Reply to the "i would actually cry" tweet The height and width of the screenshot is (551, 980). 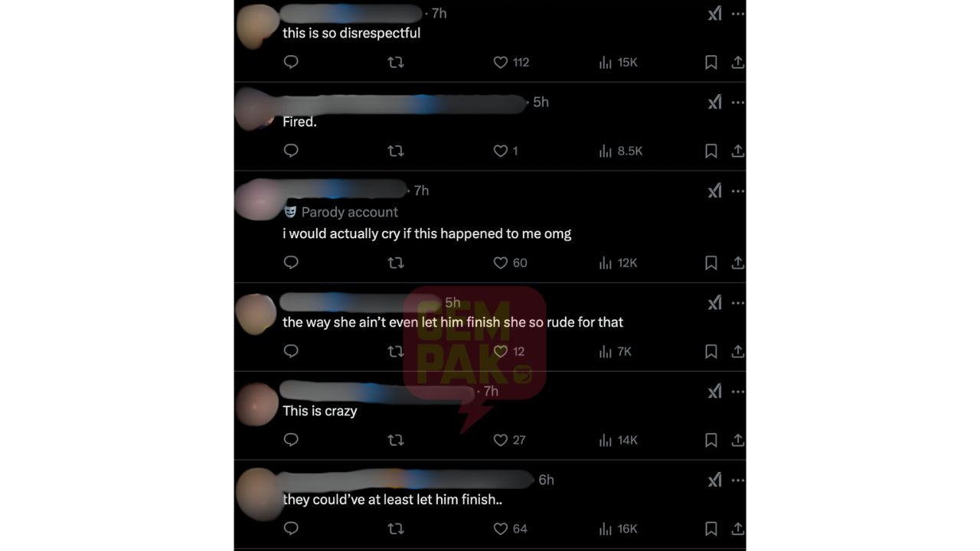tap(291, 262)
